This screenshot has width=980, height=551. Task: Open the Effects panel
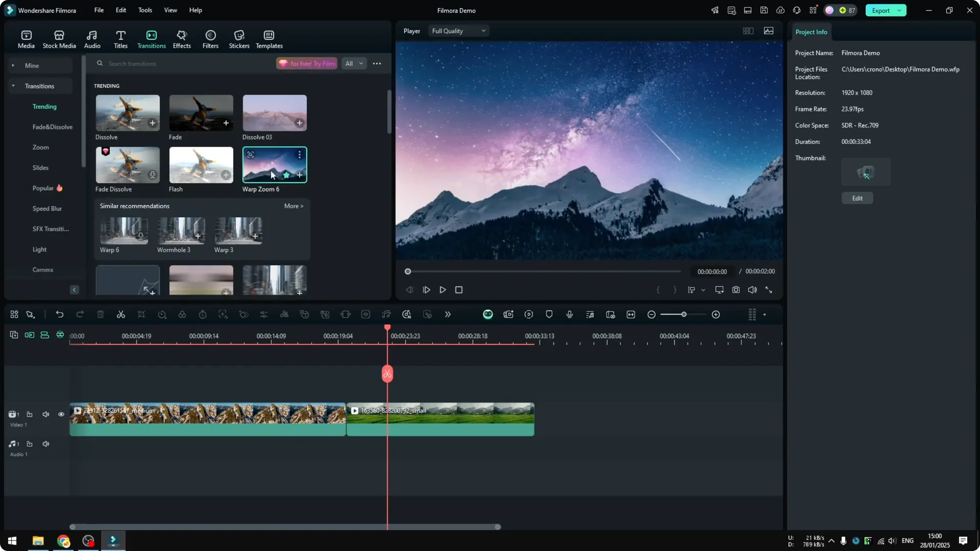[182, 39]
